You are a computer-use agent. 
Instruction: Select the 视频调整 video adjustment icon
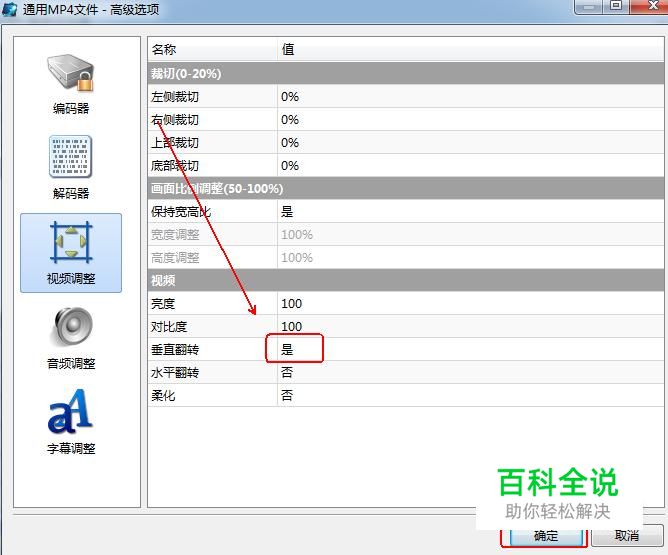71,253
